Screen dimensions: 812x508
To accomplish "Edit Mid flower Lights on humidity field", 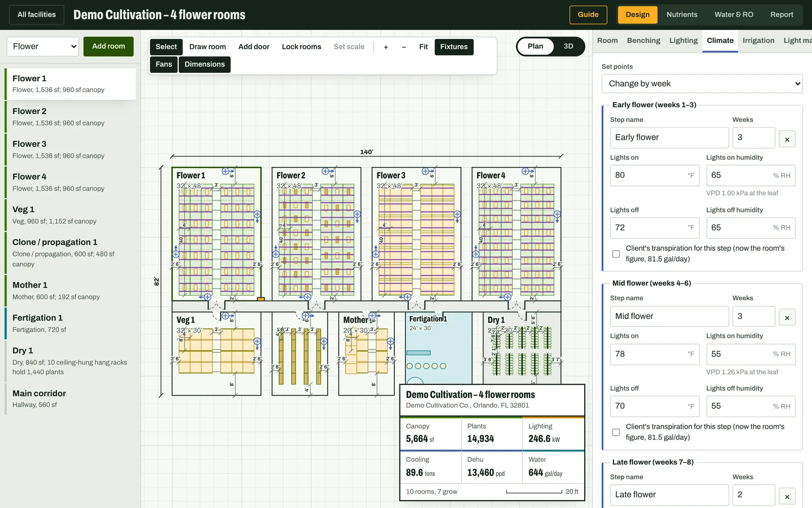I will [x=751, y=354].
